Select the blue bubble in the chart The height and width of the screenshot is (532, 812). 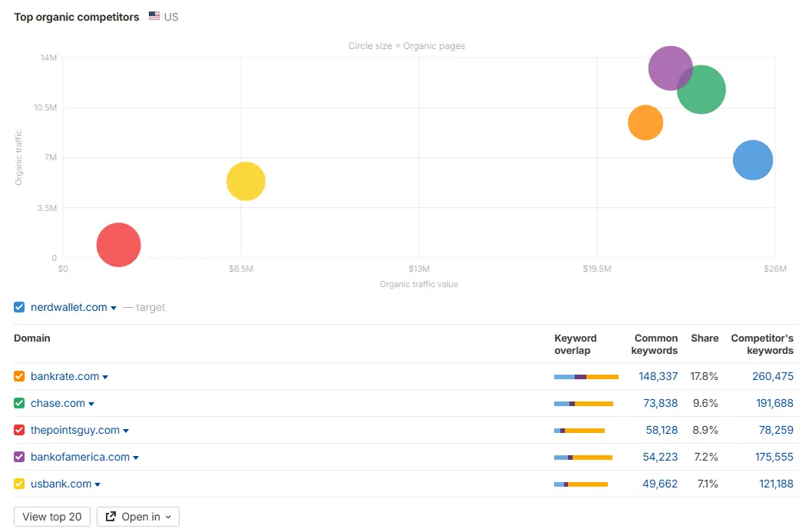click(753, 160)
